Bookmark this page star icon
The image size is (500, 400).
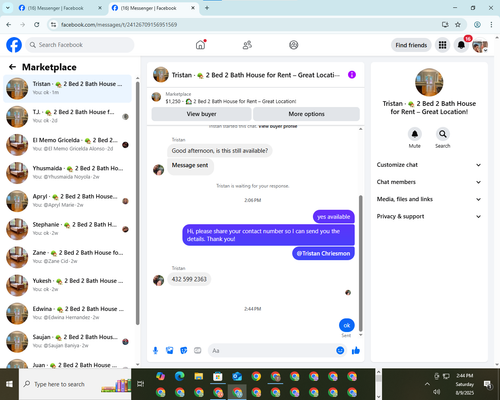pos(458,24)
